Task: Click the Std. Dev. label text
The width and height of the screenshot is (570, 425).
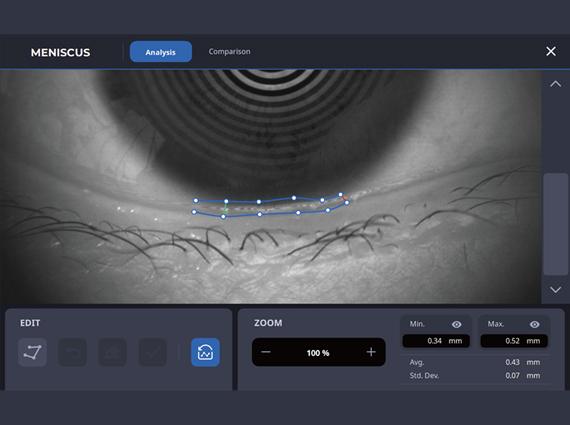Action: 424,375
